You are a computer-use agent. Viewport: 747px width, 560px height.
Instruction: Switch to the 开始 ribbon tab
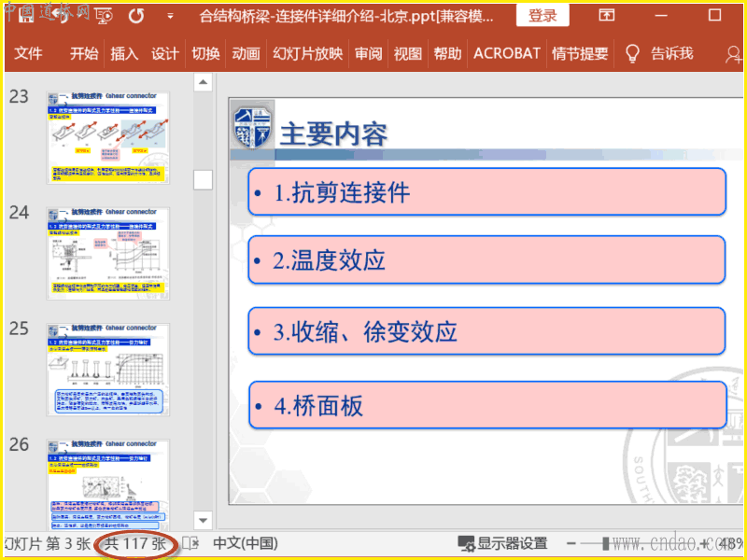coord(84,53)
